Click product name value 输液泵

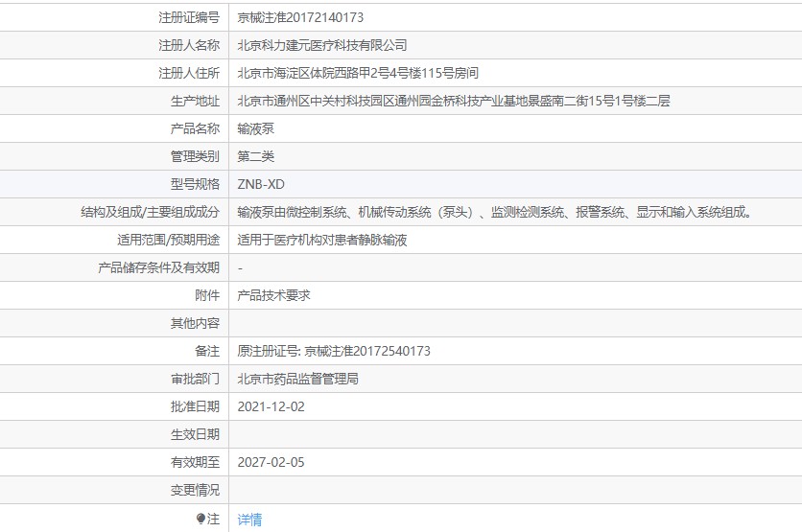coord(256,128)
